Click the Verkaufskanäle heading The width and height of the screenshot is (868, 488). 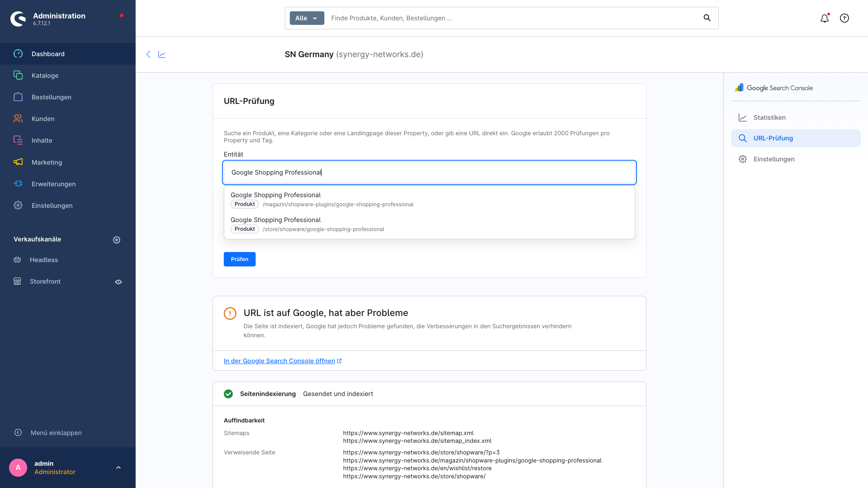point(37,239)
